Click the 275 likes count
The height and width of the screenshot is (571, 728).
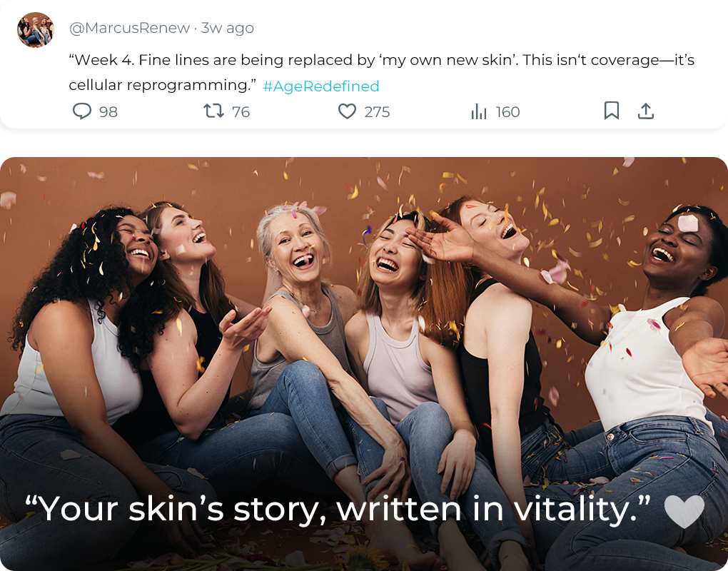(377, 112)
